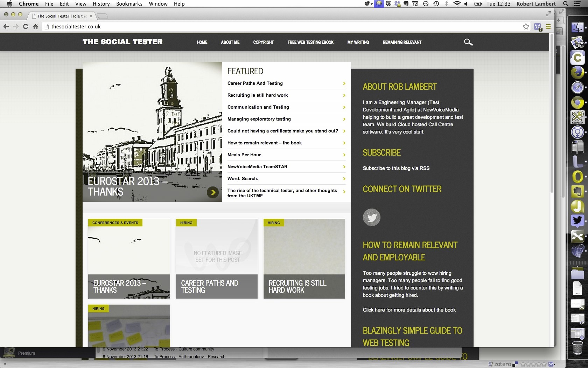Close The Social Tester tab
The image size is (588, 368).
[x=91, y=16]
